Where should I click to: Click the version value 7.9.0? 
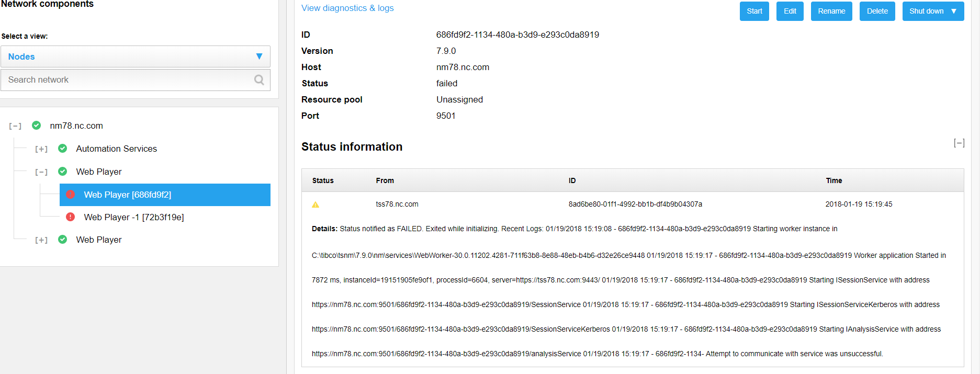pyautogui.click(x=446, y=51)
